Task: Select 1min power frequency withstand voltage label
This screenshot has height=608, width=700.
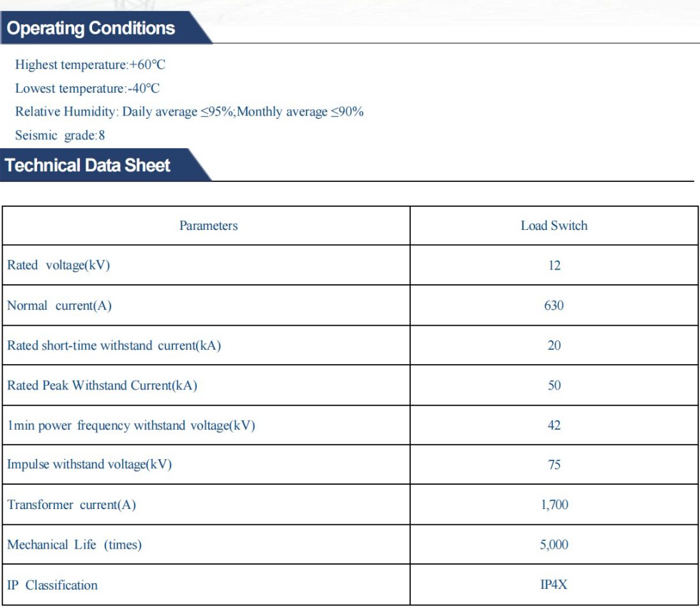Action: [x=131, y=425]
